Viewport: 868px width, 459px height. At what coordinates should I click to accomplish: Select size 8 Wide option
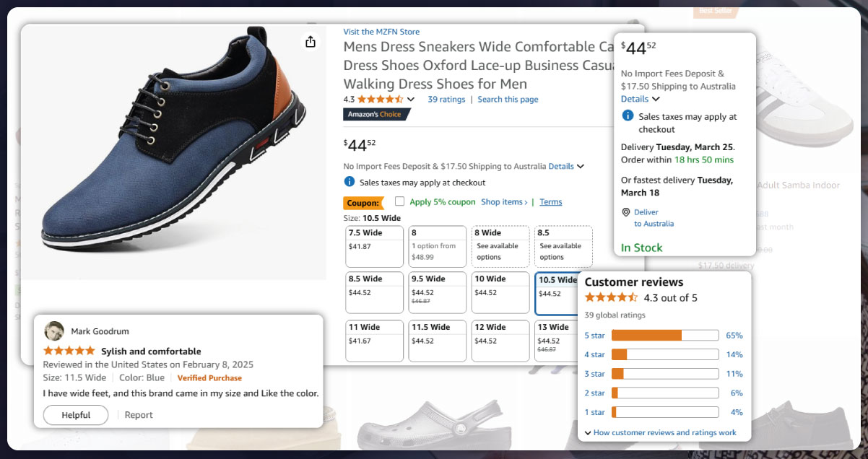(x=500, y=247)
